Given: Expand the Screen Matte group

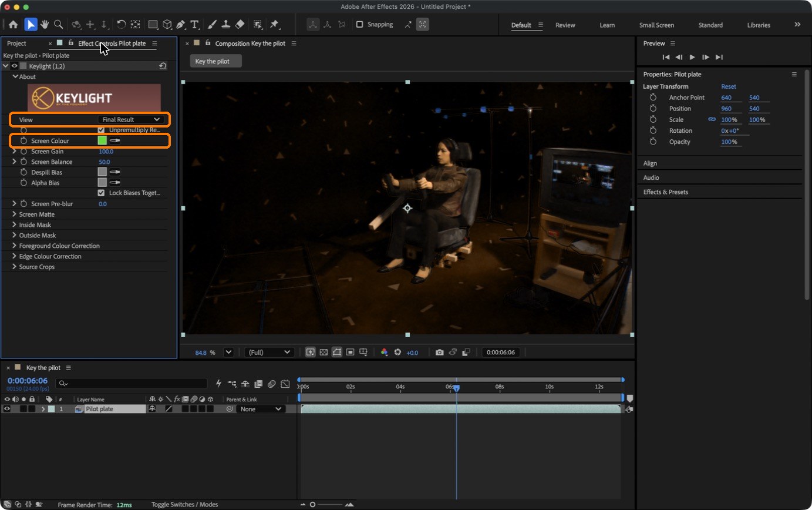Looking at the screenshot, I should pos(14,214).
